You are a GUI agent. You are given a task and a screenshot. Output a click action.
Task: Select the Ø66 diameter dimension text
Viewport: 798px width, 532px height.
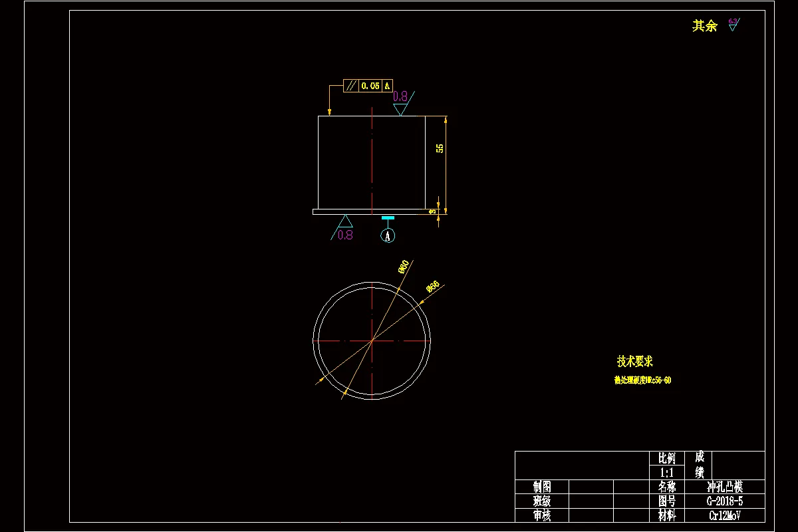click(432, 287)
